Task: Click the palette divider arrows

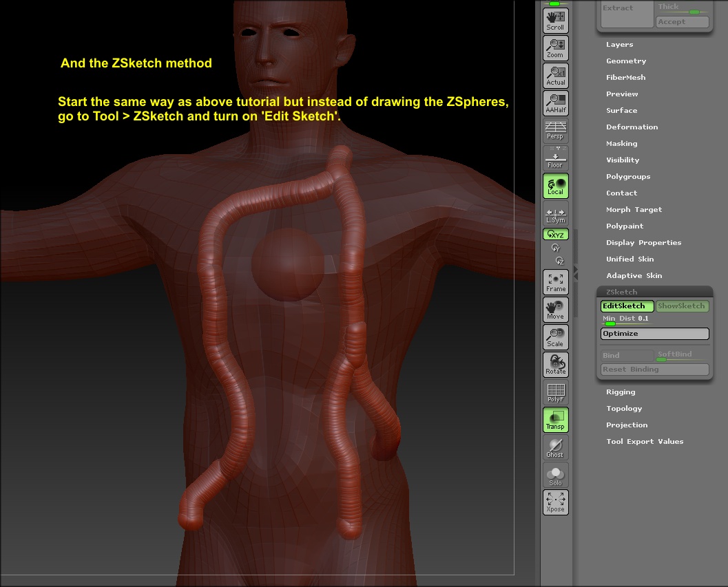Action: pos(576,273)
